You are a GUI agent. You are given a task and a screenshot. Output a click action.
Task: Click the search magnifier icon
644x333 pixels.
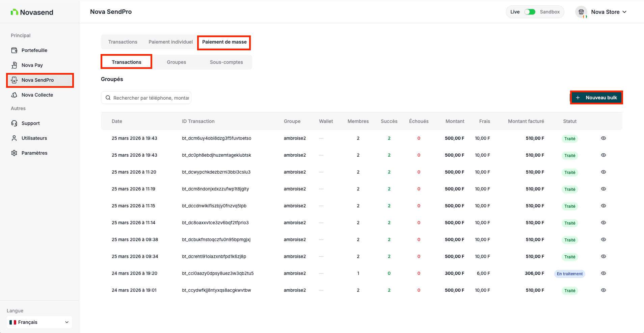click(108, 98)
